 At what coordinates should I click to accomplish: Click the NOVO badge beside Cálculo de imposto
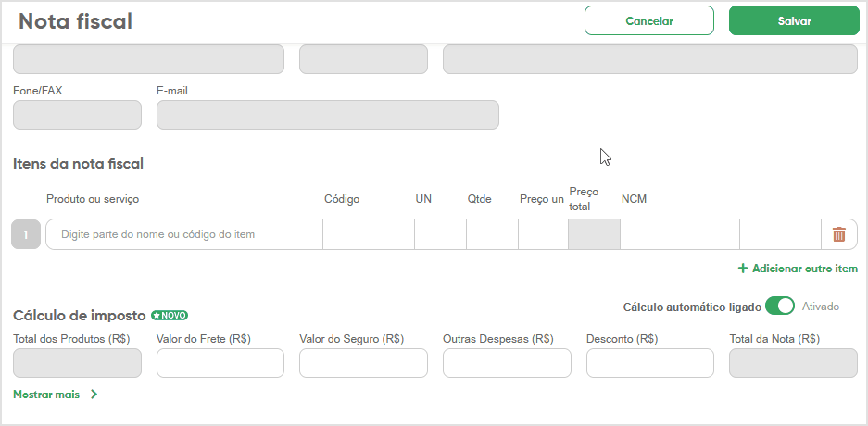tap(170, 316)
